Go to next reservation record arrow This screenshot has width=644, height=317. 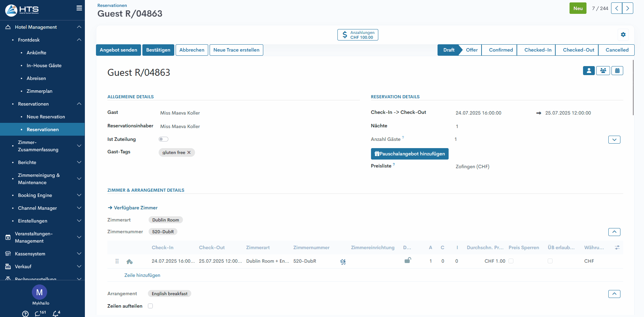[627, 8]
